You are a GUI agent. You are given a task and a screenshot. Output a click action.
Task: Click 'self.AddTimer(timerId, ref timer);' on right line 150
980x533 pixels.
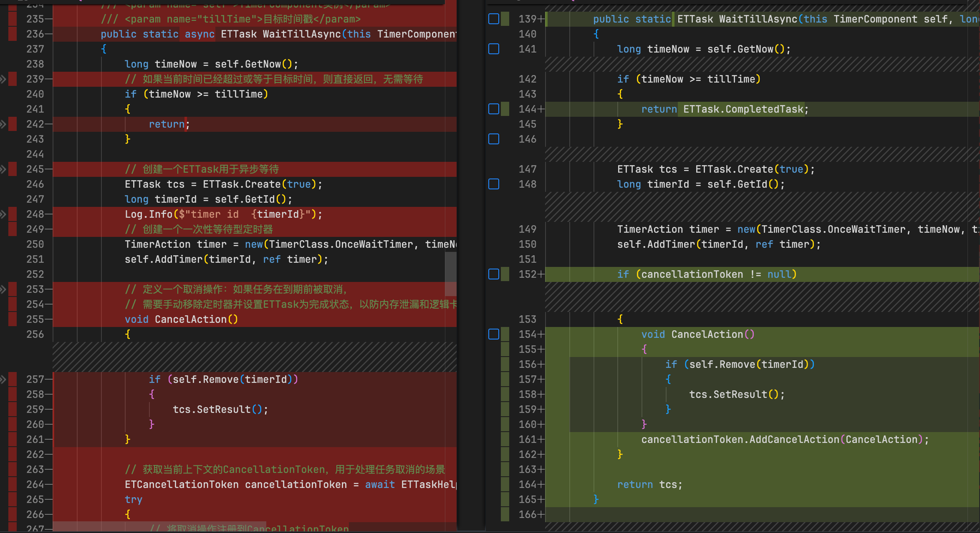(719, 244)
